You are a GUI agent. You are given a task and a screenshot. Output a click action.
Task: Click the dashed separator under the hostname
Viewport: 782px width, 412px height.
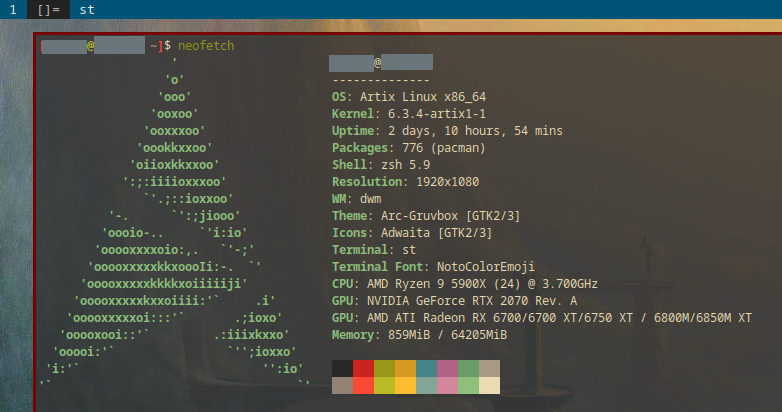pyautogui.click(x=381, y=80)
